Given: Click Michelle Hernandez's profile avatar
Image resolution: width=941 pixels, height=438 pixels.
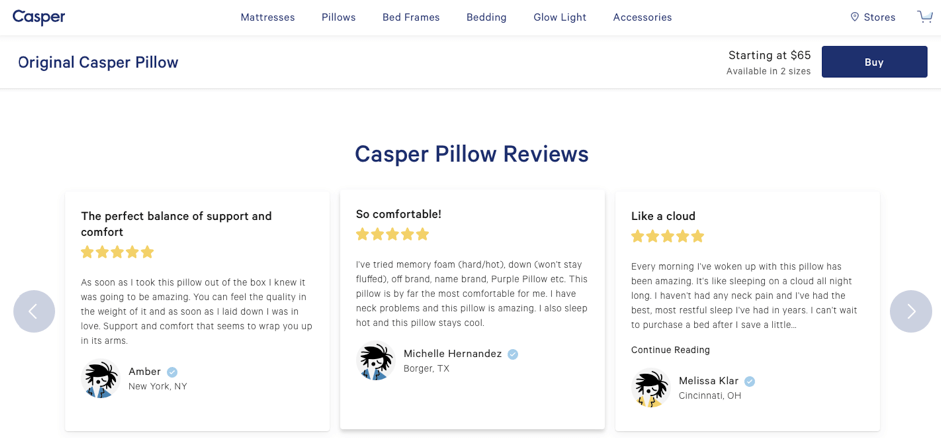Looking at the screenshot, I should [375, 361].
